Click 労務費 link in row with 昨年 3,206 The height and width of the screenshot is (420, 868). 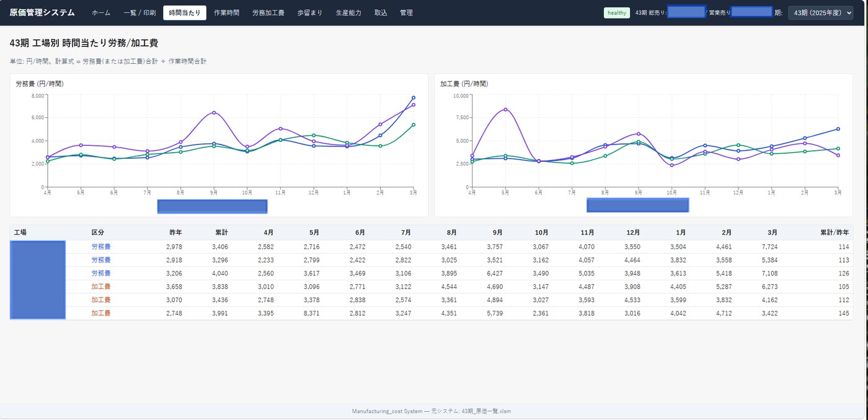click(100, 274)
